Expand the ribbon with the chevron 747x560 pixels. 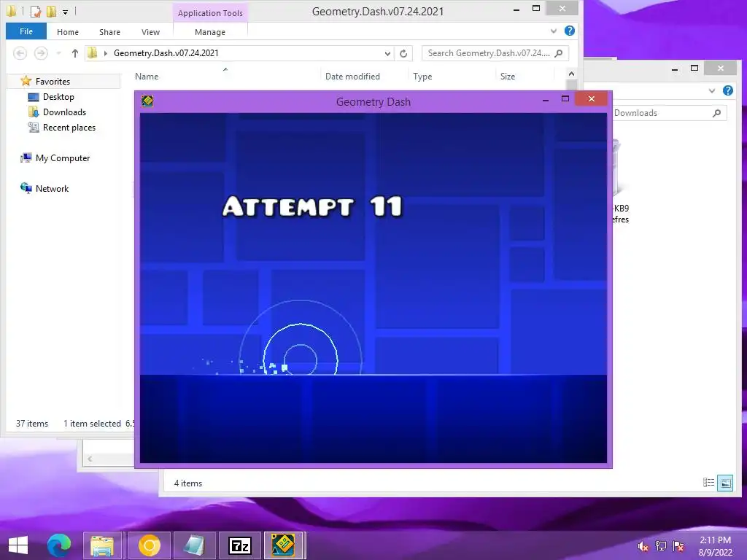point(554,31)
